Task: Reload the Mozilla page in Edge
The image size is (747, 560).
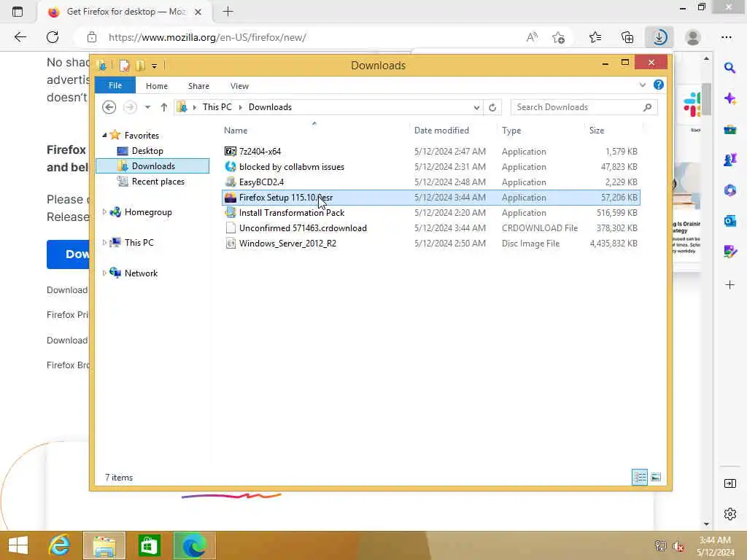Action: point(53,37)
